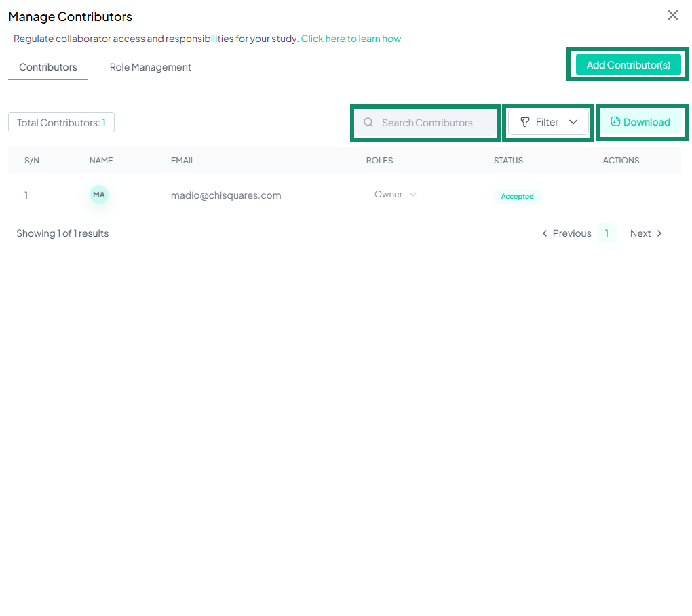
Task: Click the Add Contributor(s) button
Action: click(628, 64)
